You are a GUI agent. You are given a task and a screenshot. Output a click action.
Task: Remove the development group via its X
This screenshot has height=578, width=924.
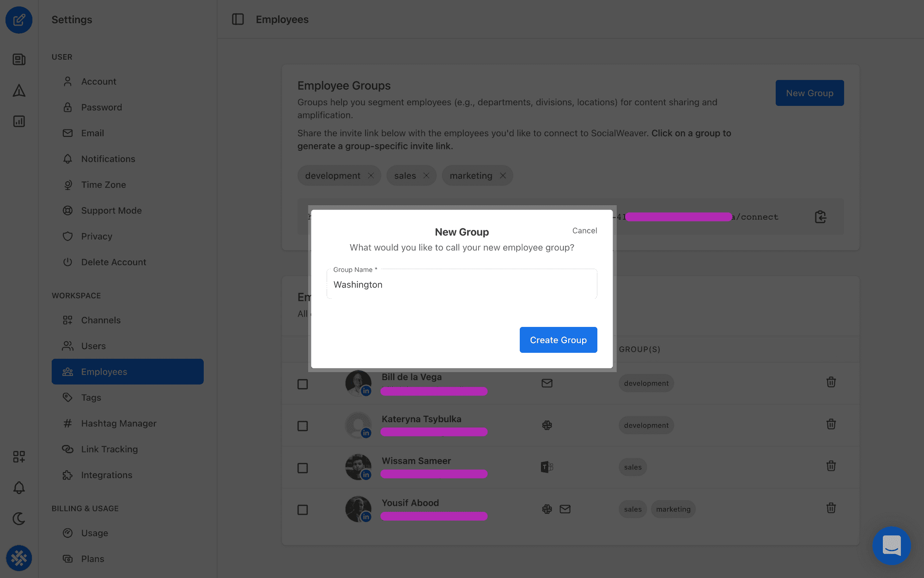371,176
